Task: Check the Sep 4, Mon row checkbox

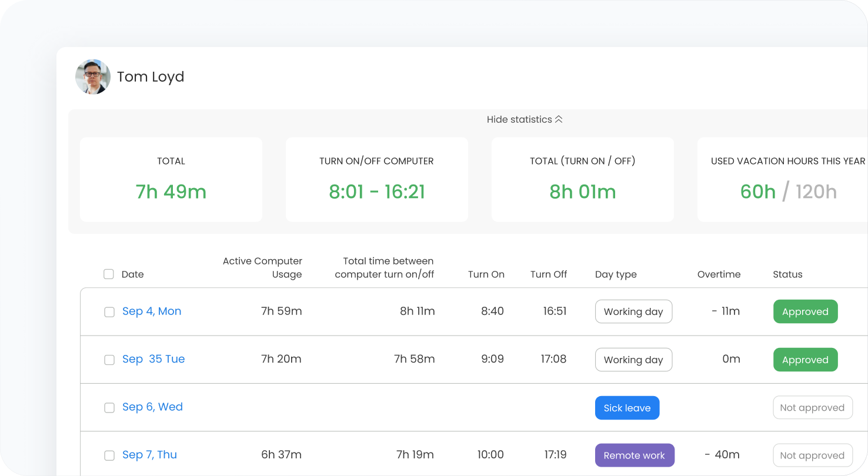Action: click(109, 312)
